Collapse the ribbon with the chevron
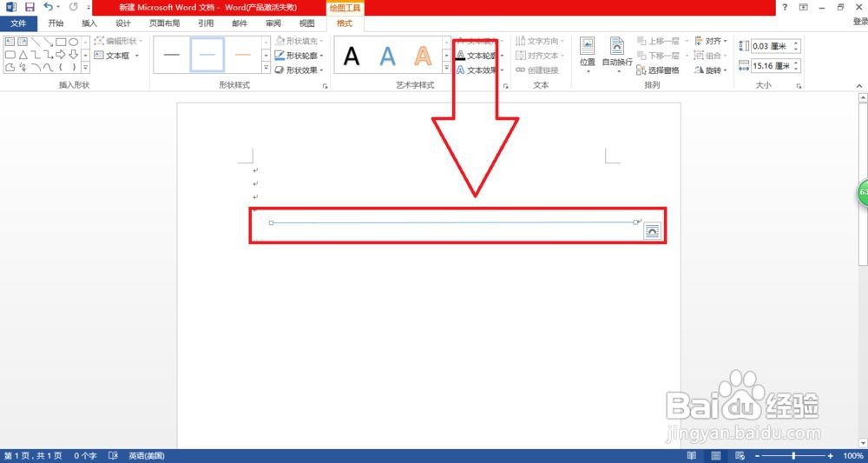Screen dimensions: 868x463 pyautogui.click(x=859, y=85)
